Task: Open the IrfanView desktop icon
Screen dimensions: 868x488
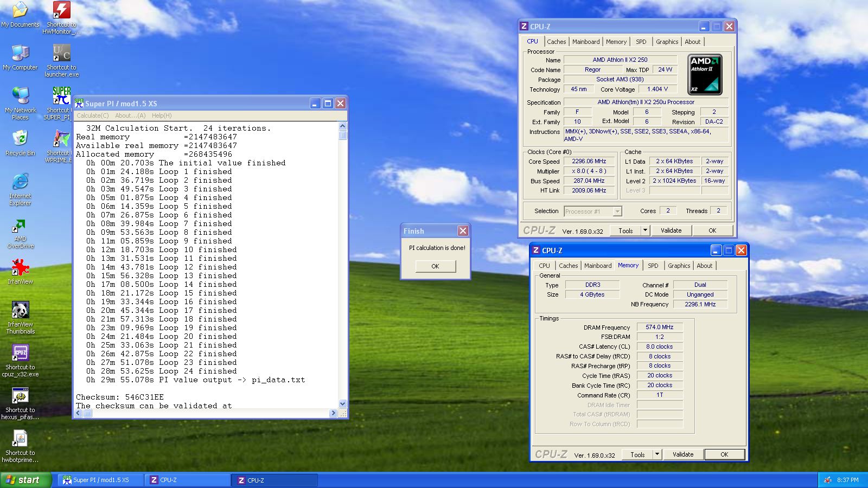Action: (20, 267)
